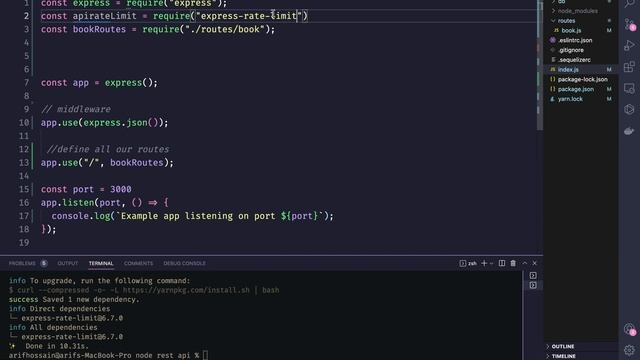Click "// middleware" comment on line 9
This screenshot has height=360, width=640.
click(x=76, y=109)
